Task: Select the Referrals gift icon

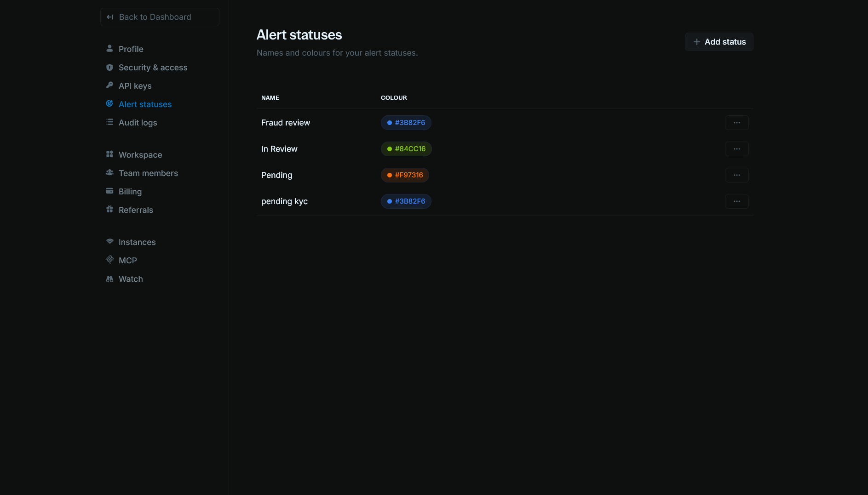Action: tap(109, 210)
